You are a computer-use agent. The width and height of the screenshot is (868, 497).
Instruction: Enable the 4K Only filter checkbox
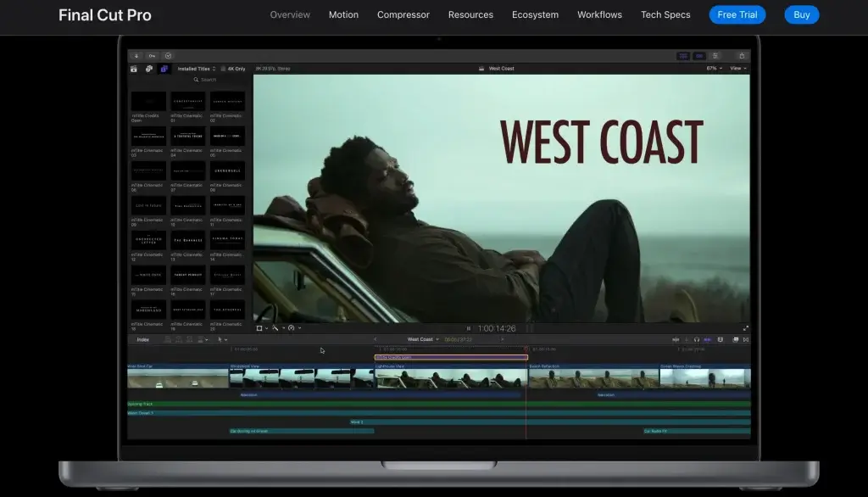coord(223,69)
